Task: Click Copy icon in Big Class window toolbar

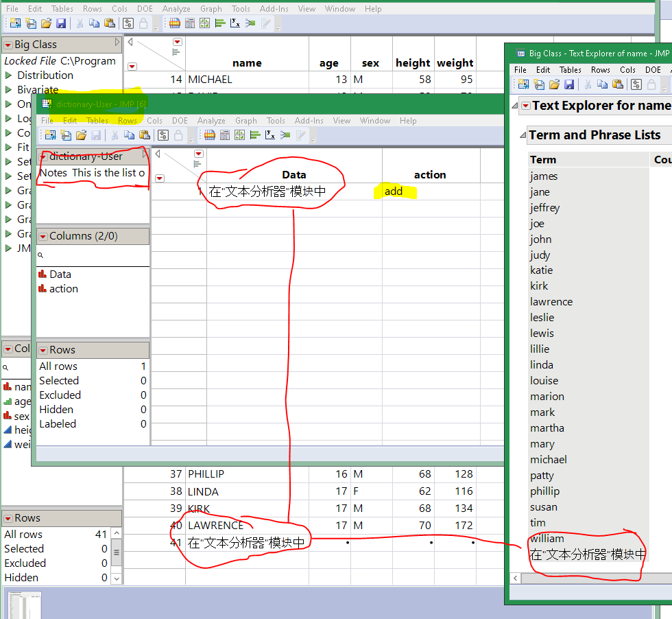Action: 94,23
